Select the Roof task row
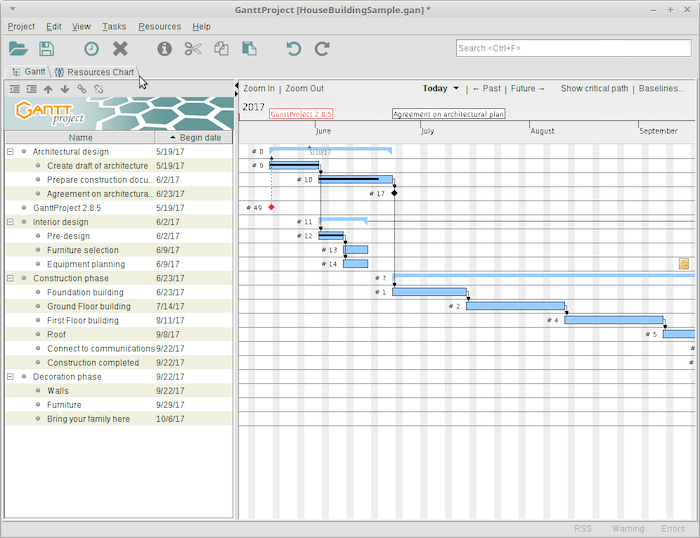This screenshot has width=700, height=538. click(119, 334)
